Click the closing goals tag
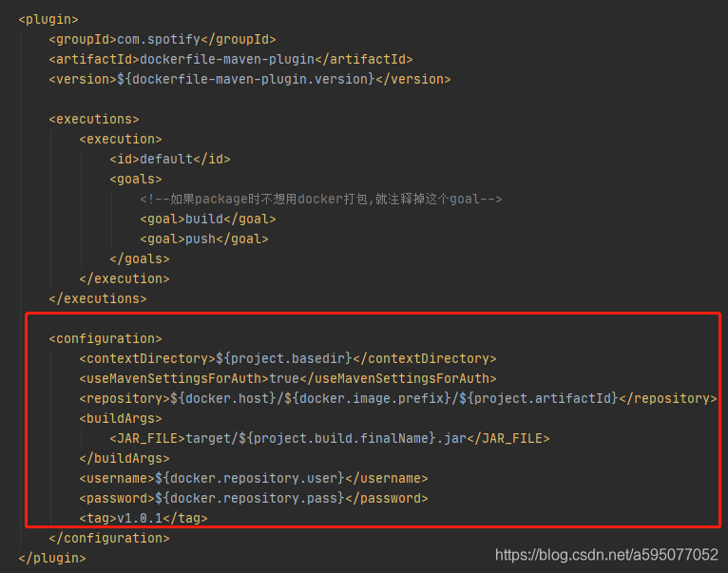The width and height of the screenshot is (728, 573). click(140, 259)
